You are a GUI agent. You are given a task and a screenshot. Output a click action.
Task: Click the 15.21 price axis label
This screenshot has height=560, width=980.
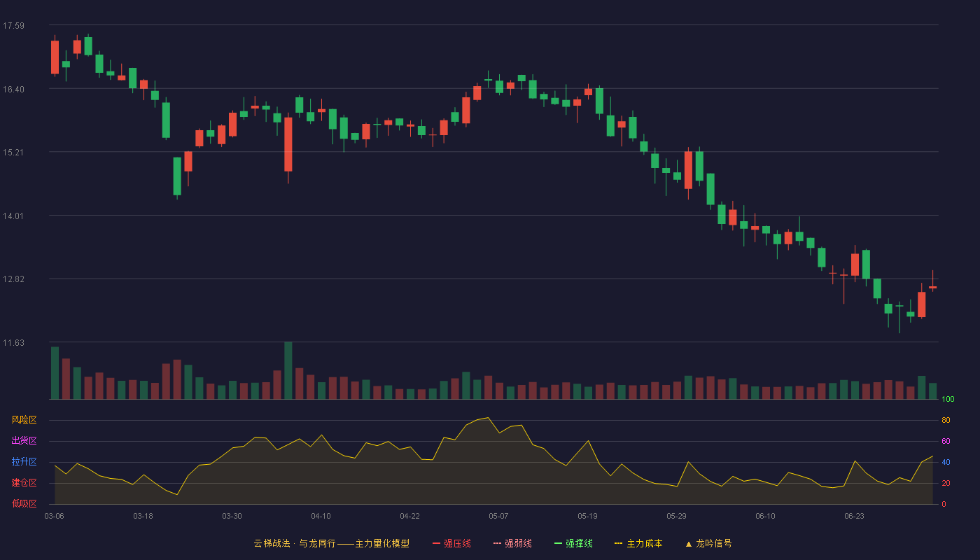pyautogui.click(x=13, y=152)
